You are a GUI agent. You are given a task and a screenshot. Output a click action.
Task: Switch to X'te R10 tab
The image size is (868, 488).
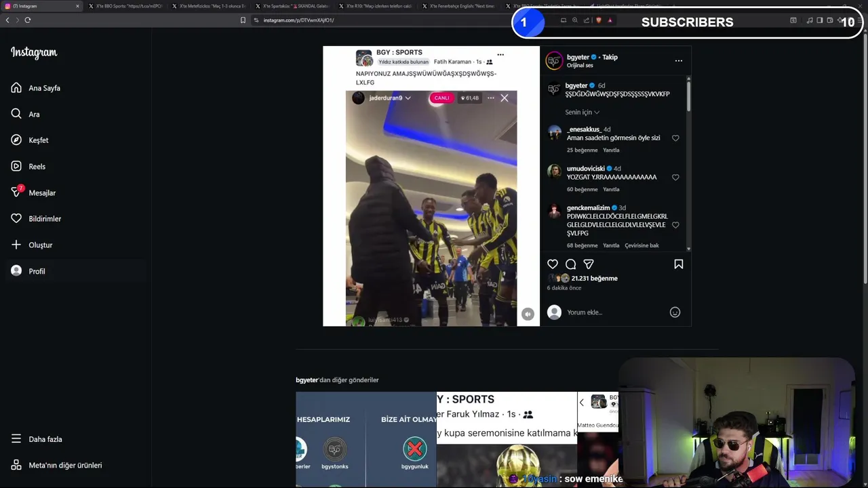376,6
